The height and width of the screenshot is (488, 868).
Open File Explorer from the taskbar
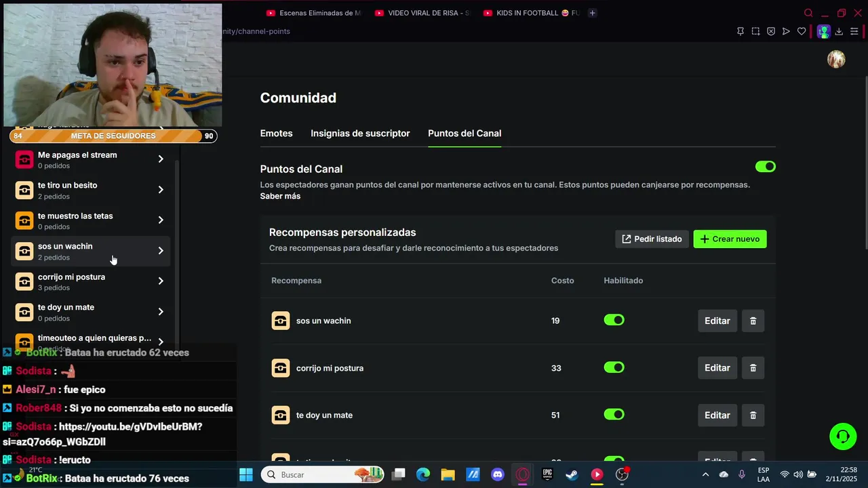(x=448, y=474)
